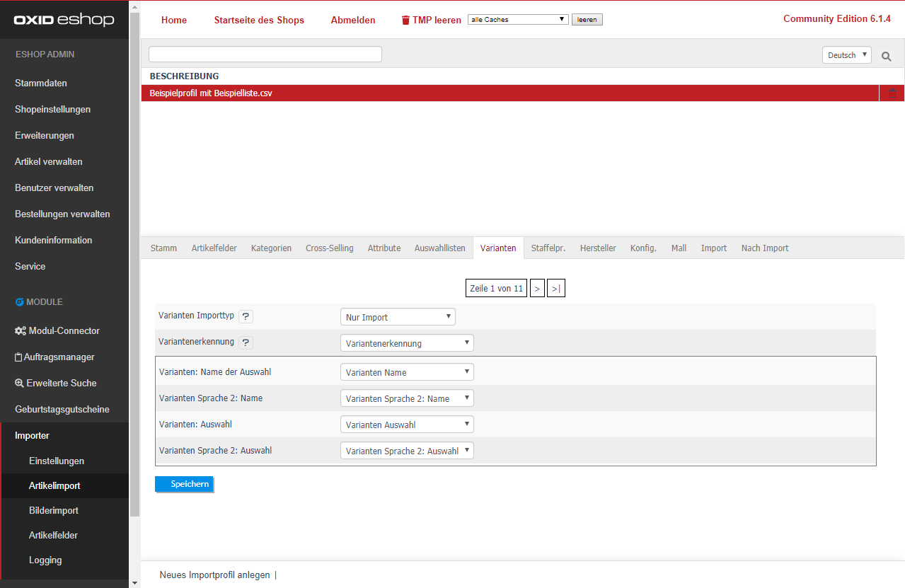Switch to the Kategorien tab
The image size is (905, 588).
point(271,248)
